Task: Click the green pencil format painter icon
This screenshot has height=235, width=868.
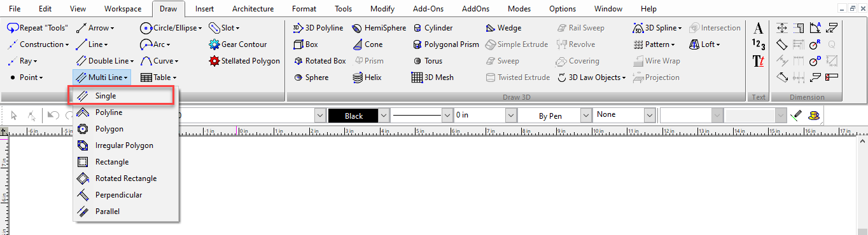Action: (x=795, y=116)
